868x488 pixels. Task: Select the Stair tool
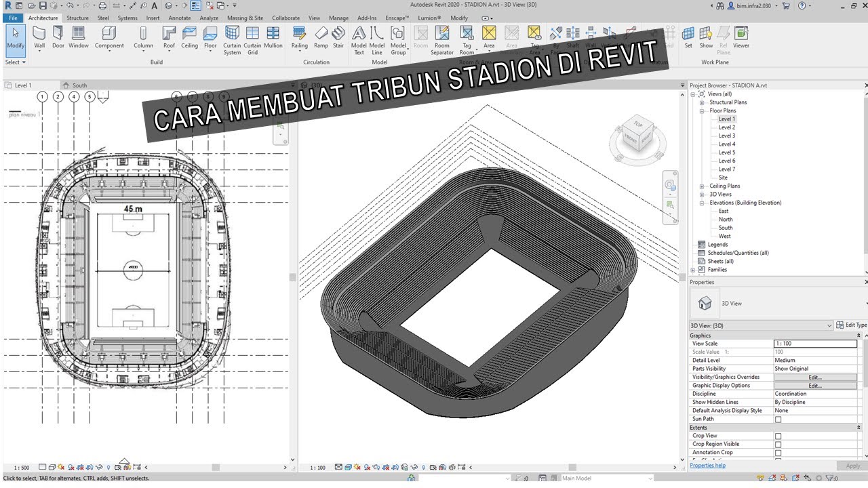338,38
